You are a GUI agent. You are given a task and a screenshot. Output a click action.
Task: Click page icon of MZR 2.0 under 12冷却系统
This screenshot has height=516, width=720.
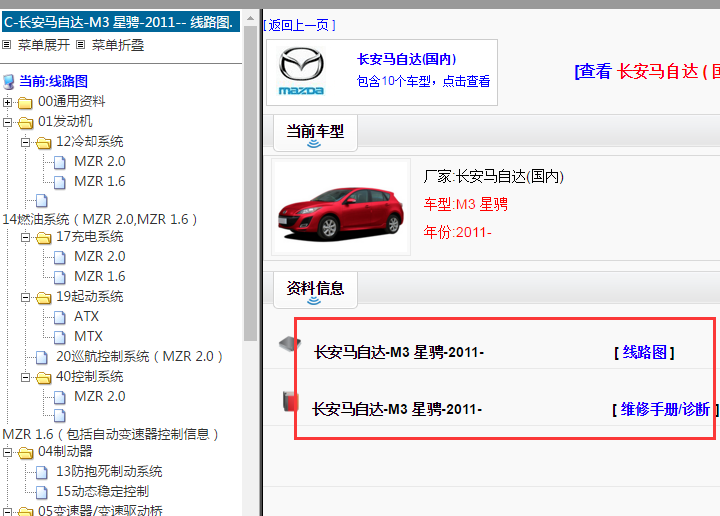(x=60, y=163)
